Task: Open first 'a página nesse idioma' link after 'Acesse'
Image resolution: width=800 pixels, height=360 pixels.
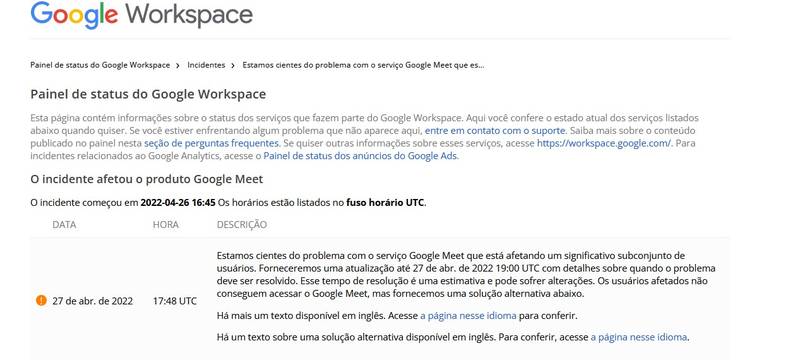Action: (468, 316)
